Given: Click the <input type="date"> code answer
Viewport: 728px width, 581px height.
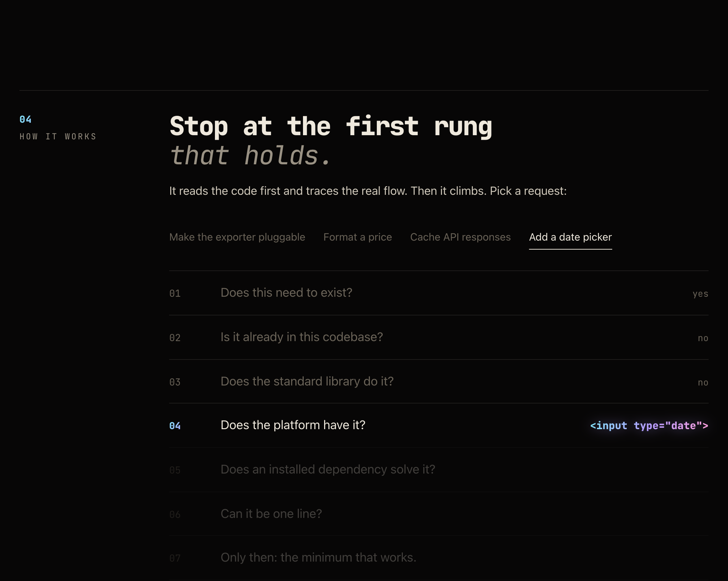Looking at the screenshot, I should 649,425.
